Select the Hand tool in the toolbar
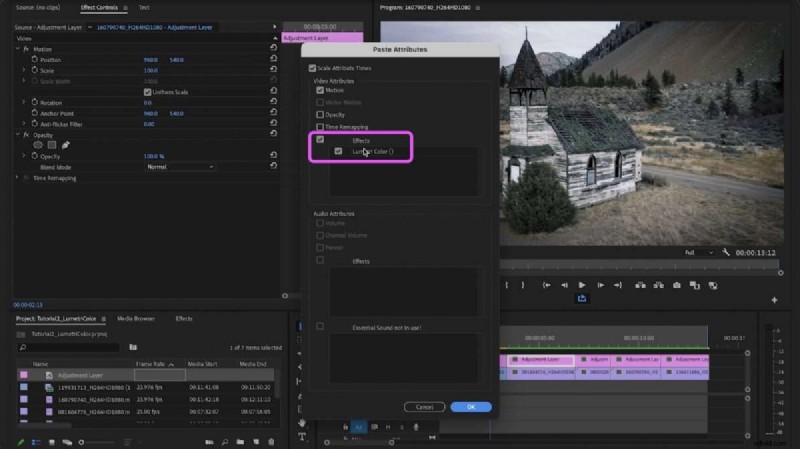 click(x=302, y=422)
